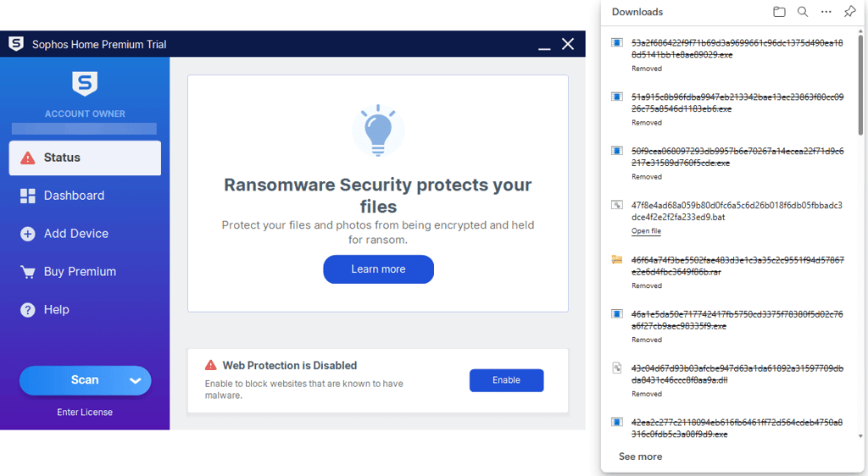Click the 47f8e4ad68a059b80 .bat file name
The width and height of the screenshot is (868, 476).
click(737, 211)
